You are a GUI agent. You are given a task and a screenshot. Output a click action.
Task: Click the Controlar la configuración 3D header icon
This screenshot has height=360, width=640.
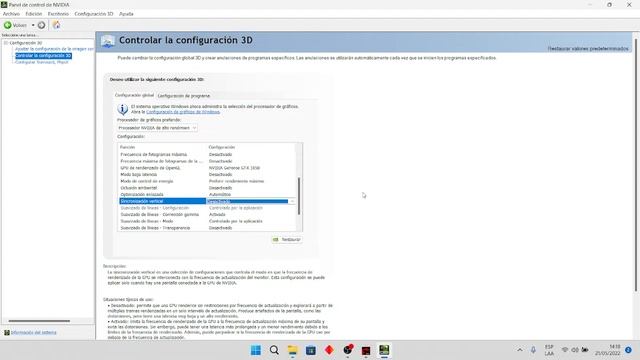coord(108,41)
